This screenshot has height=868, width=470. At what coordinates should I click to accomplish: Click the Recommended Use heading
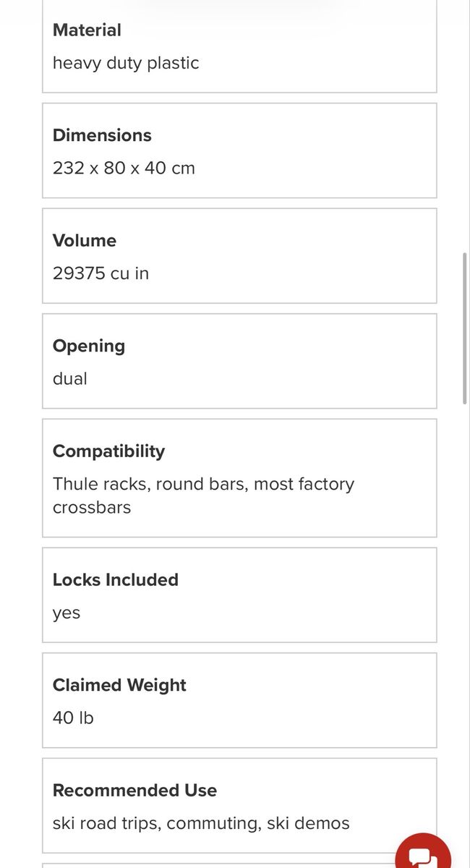[134, 791]
